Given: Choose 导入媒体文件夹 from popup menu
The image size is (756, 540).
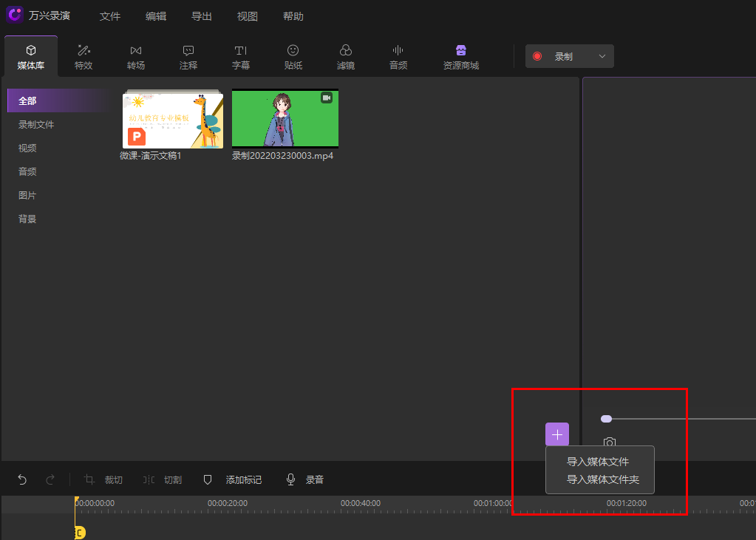Looking at the screenshot, I should 602,479.
